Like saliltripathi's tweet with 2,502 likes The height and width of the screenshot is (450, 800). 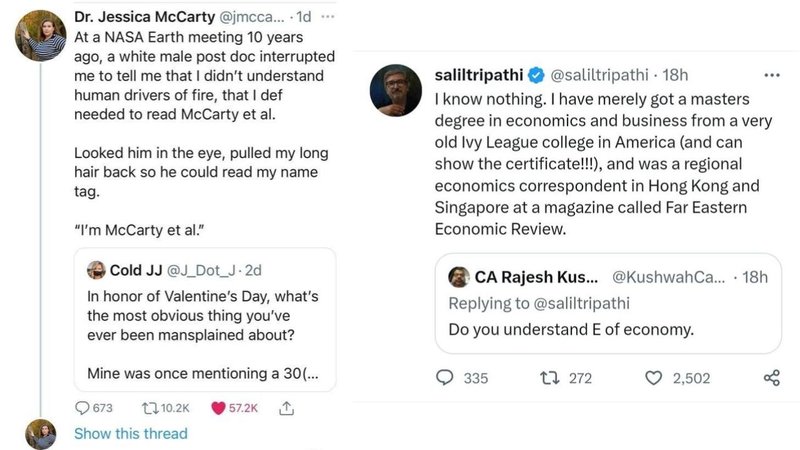(x=655, y=378)
